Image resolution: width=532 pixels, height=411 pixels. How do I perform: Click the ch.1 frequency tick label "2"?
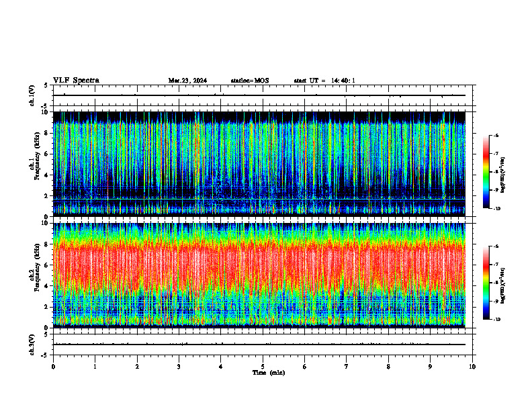47,196
